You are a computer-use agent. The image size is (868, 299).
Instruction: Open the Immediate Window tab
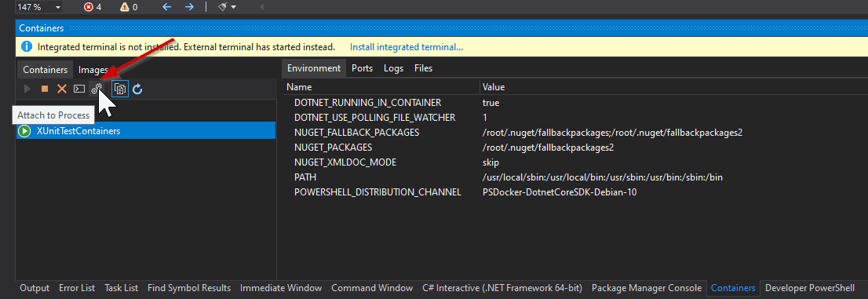(x=281, y=288)
